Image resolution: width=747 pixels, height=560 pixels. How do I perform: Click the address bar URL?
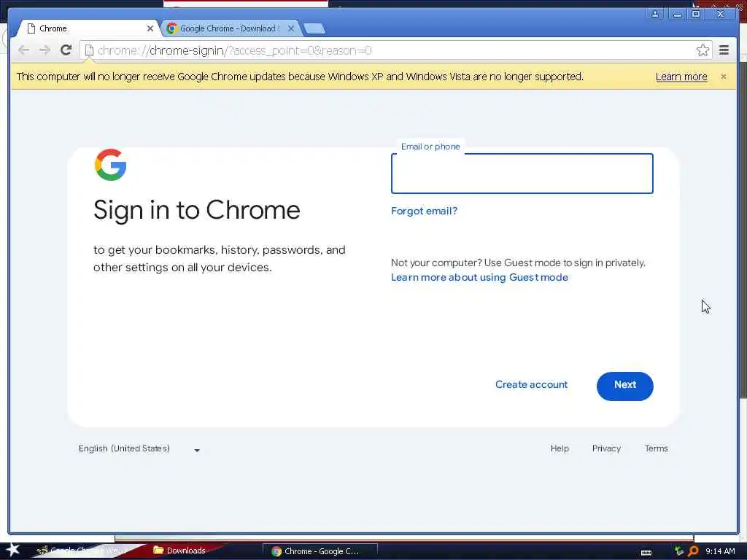click(x=234, y=50)
